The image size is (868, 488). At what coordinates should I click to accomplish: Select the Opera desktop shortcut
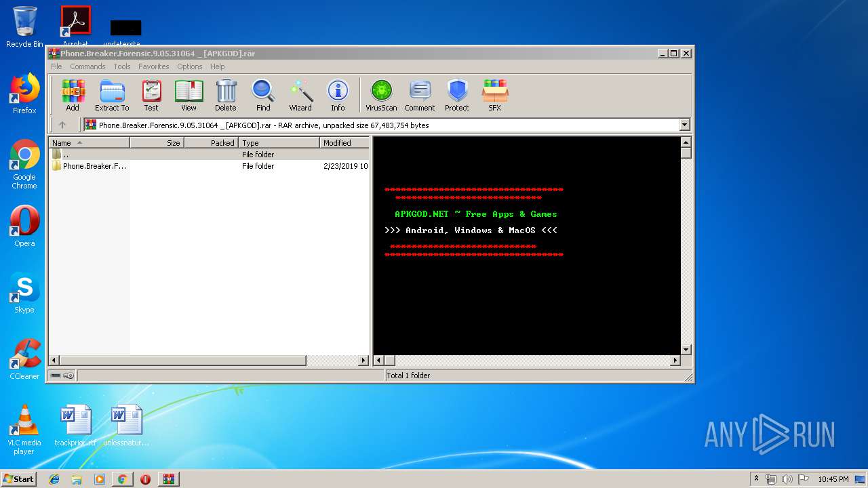pos(24,226)
